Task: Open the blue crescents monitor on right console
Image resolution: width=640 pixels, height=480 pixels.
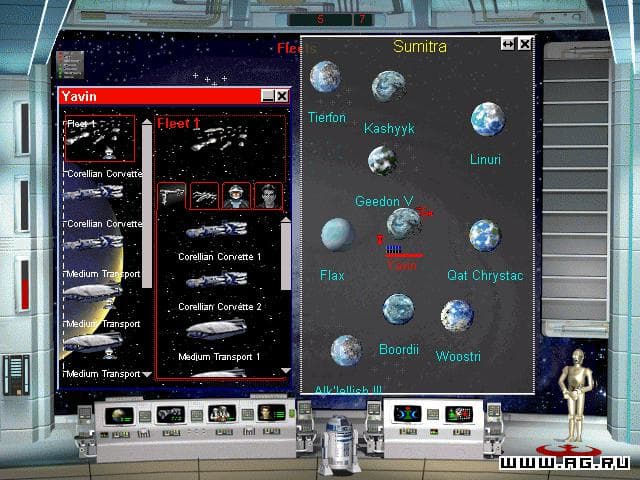Action: (x=407, y=414)
